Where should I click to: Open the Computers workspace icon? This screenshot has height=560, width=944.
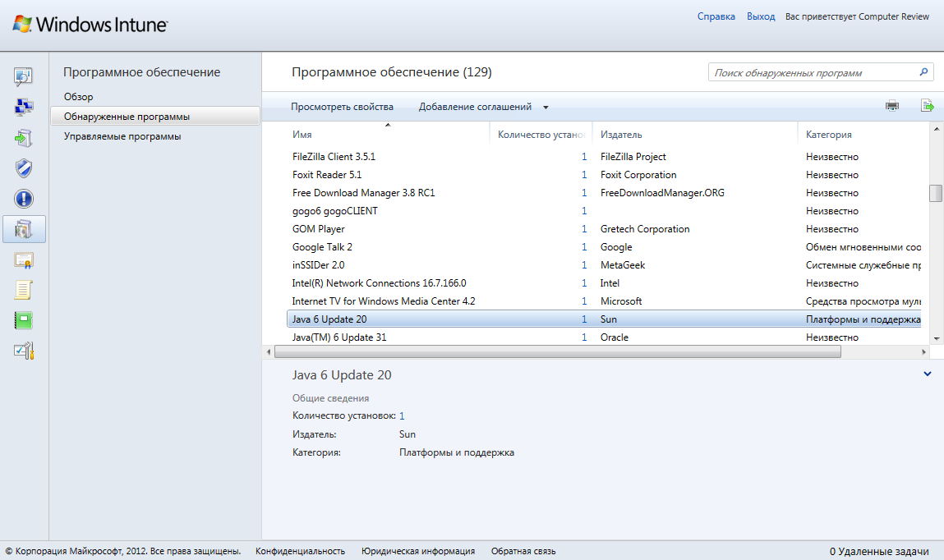24,107
